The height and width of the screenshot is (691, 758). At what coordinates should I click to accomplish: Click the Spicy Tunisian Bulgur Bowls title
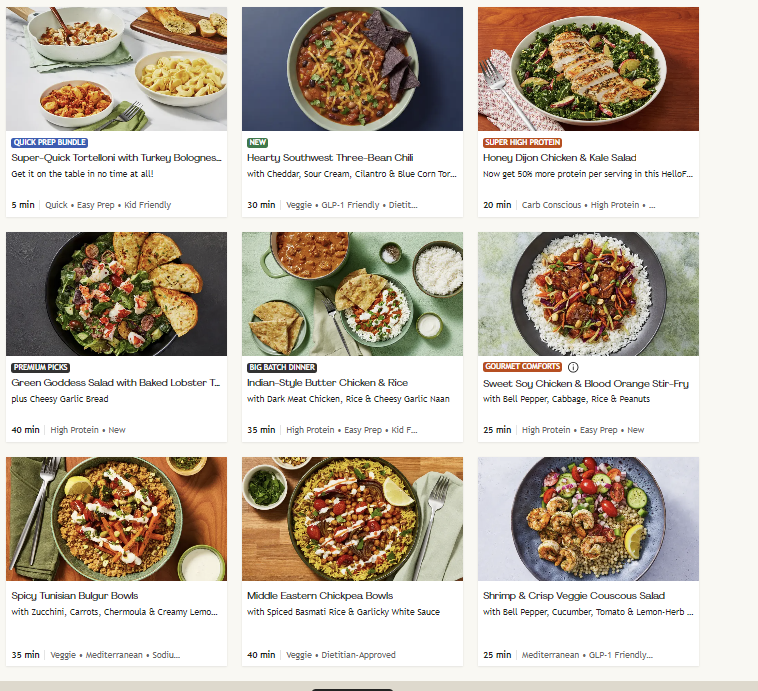click(x=75, y=596)
